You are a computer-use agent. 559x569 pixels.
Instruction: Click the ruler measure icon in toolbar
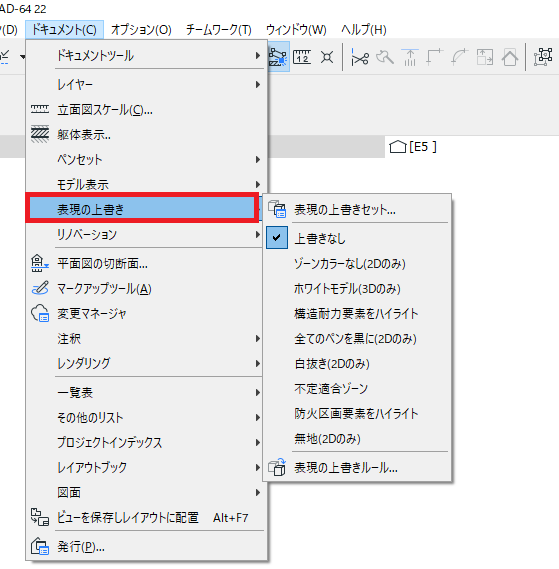[x=302, y=57]
